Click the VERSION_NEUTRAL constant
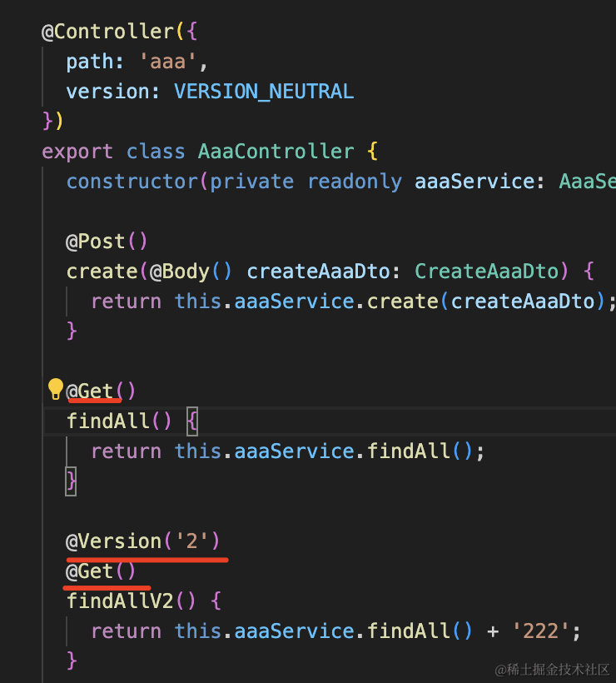Image resolution: width=616 pixels, height=683 pixels. point(264,92)
